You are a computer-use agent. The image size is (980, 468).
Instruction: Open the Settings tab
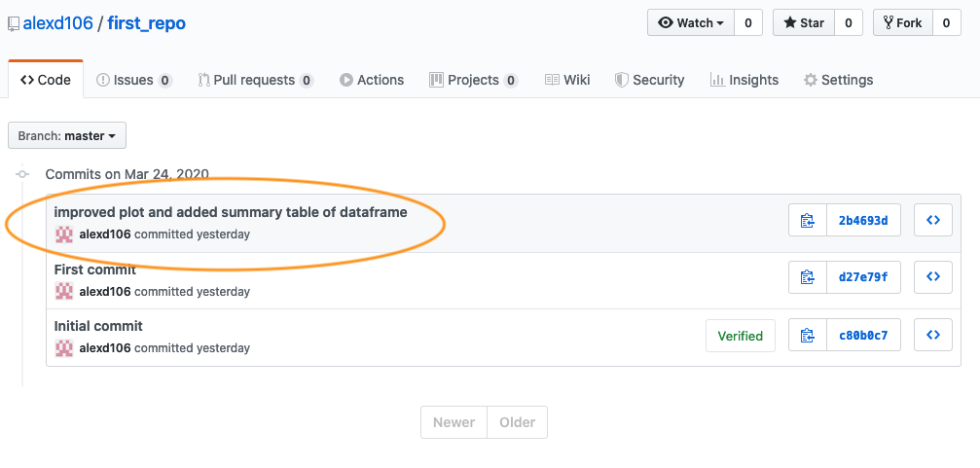(838, 80)
